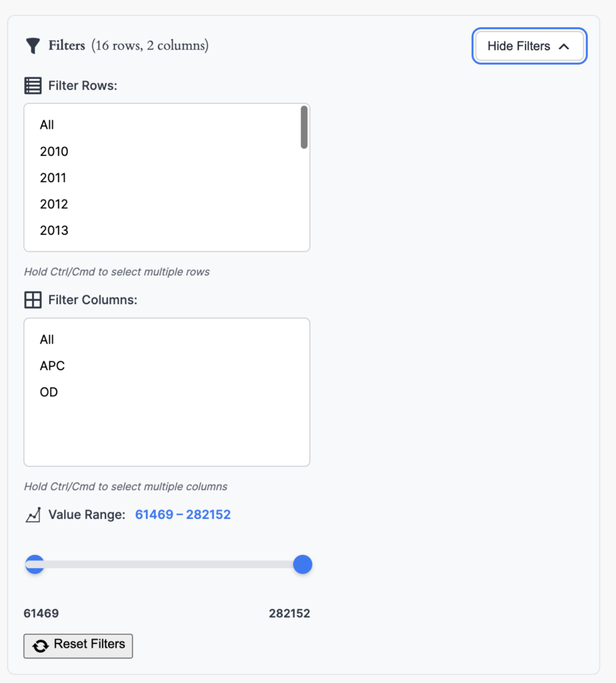Select OD column option
The width and height of the screenshot is (616, 683).
[x=49, y=392]
